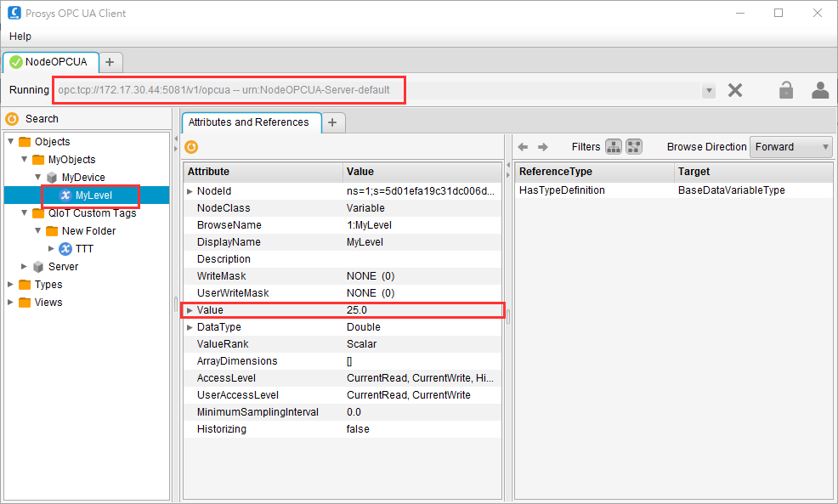
Task: Navigate forward with the right arrow icon
Action: tap(543, 147)
